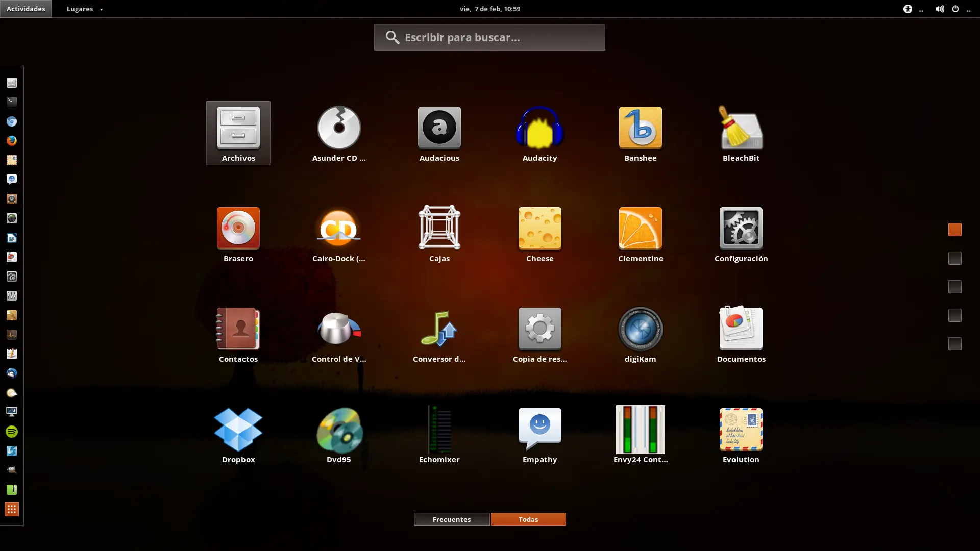Screen dimensions: 980x551
Task: Open the power menu in top bar
Action: (955, 9)
